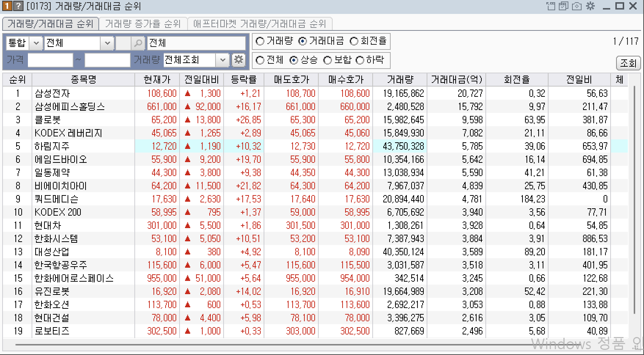Screen dimensions: 644x355
Task: Sort by the 종목명 column header
Action: tap(83, 80)
